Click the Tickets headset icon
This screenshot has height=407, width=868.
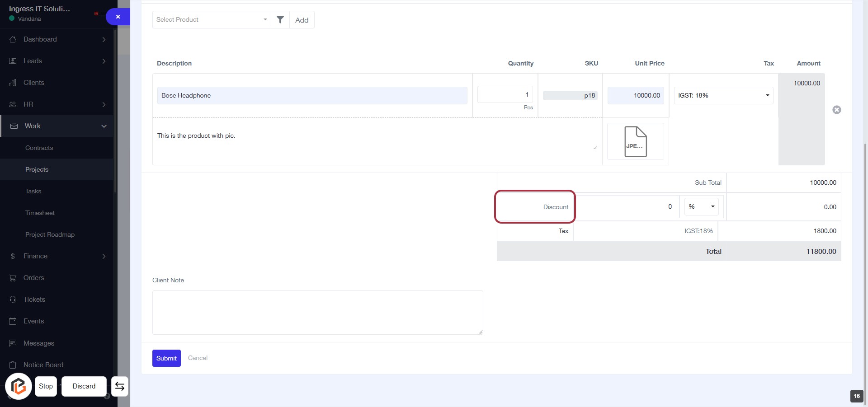pyautogui.click(x=13, y=299)
